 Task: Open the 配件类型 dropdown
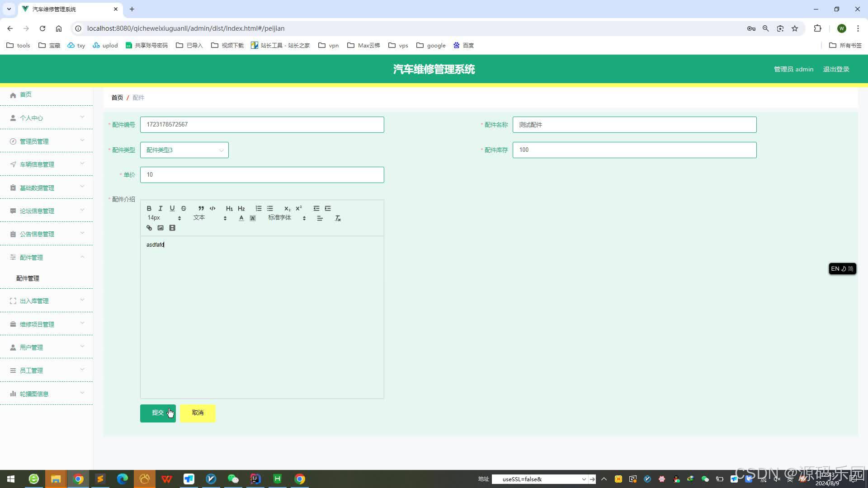tap(184, 150)
